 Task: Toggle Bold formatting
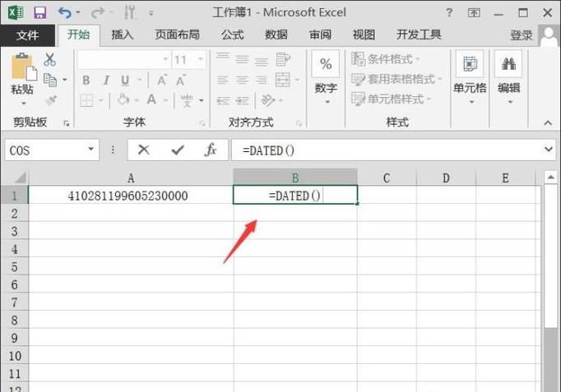86,80
